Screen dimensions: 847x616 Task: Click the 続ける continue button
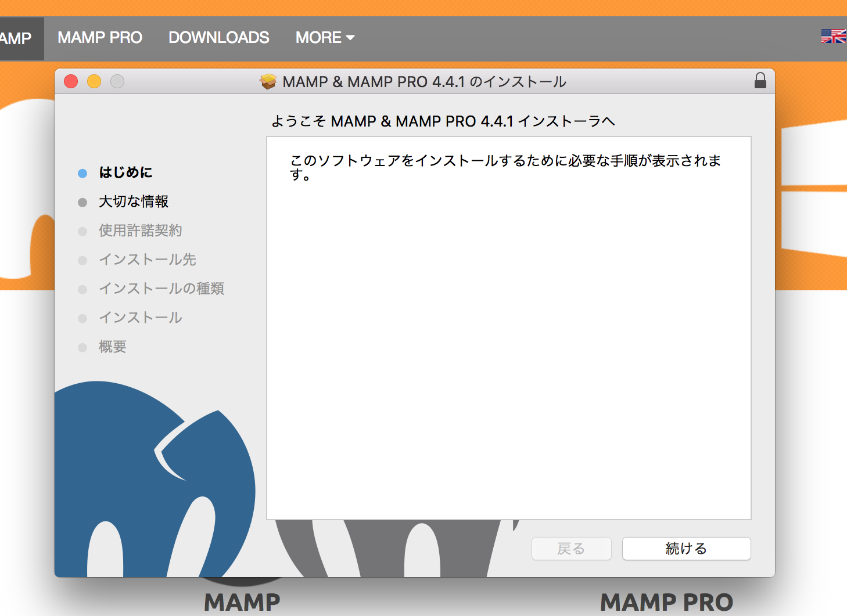[686, 549]
